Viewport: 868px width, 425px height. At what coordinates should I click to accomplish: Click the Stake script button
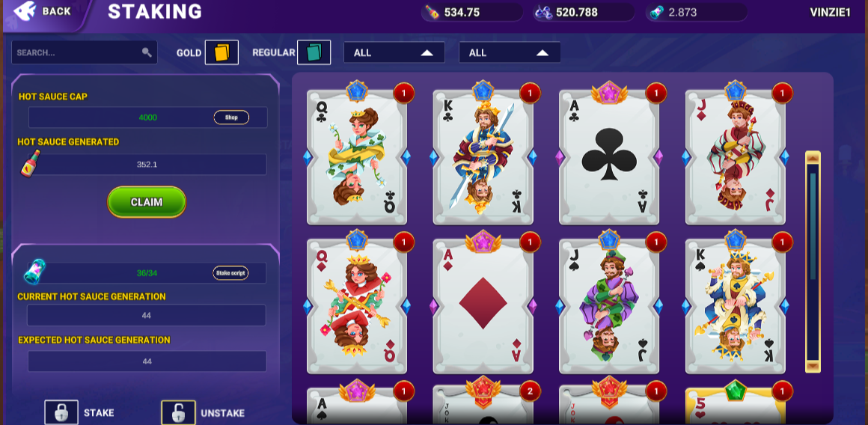tap(230, 273)
